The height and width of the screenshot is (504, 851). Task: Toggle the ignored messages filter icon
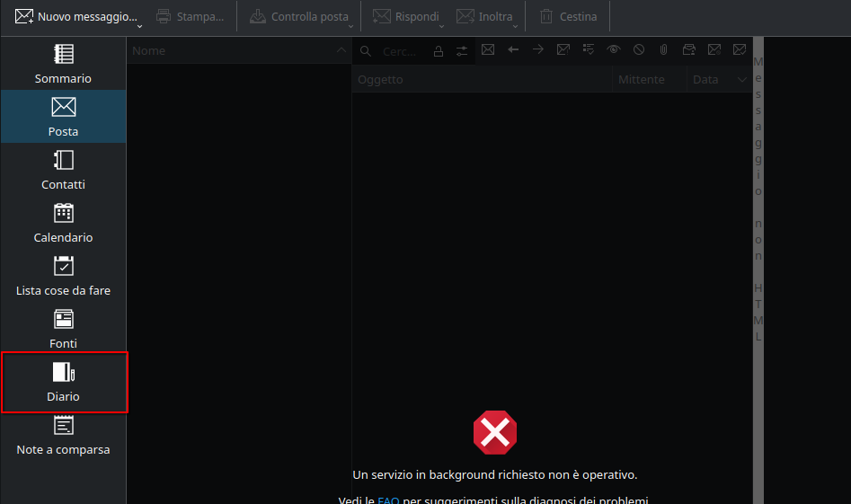(x=638, y=50)
